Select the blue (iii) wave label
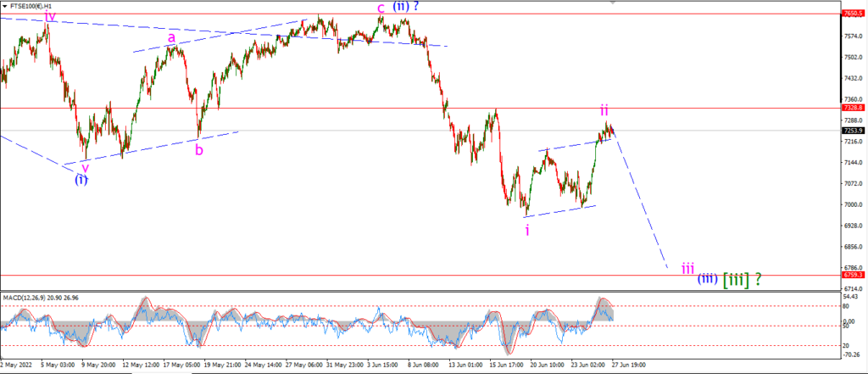The width and height of the screenshot is (868, 374). [x=708, y=279]
